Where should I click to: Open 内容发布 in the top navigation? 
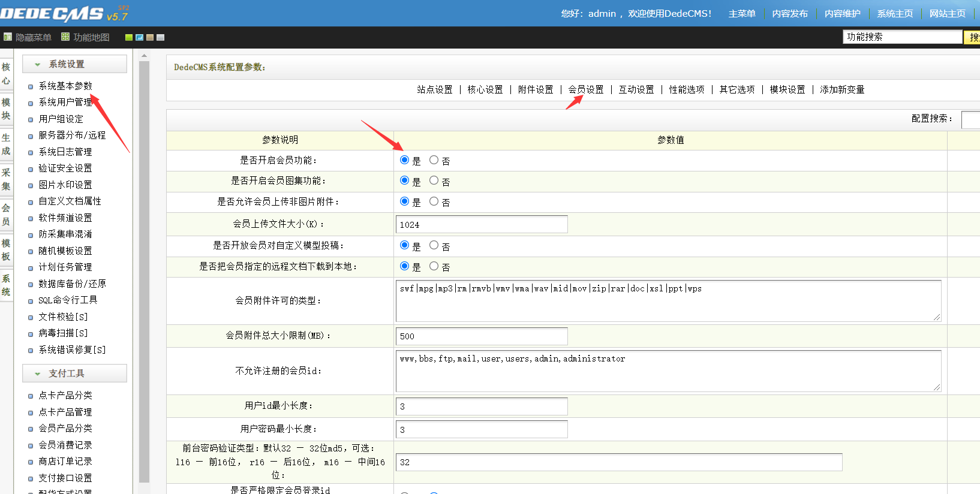(790, 13)
